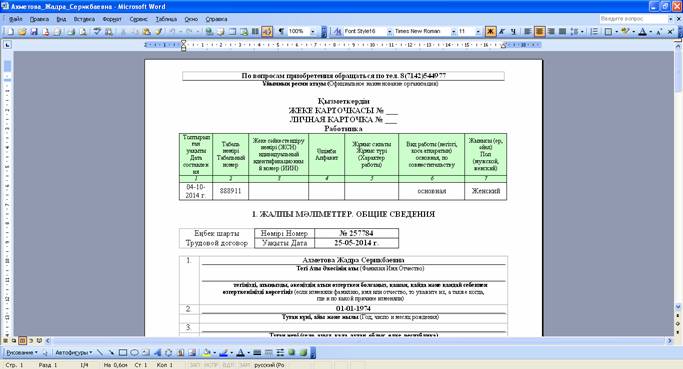The width and height of the screenshot is (683, 369).
Task: Open the Таблица menu
Action: click(166, 19)
